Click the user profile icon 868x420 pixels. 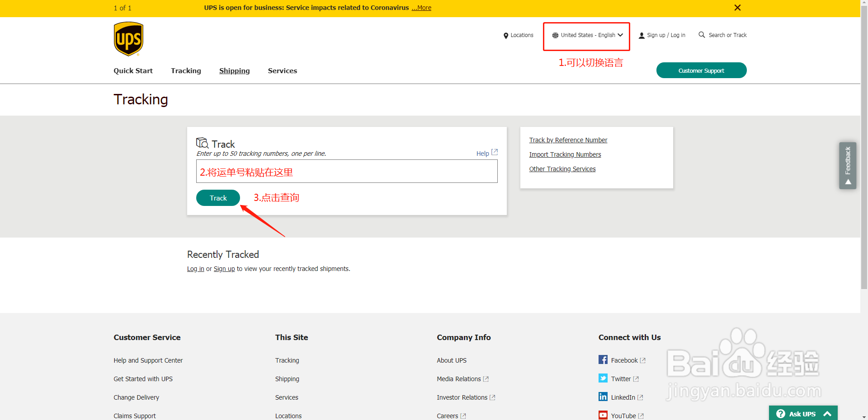642,35
